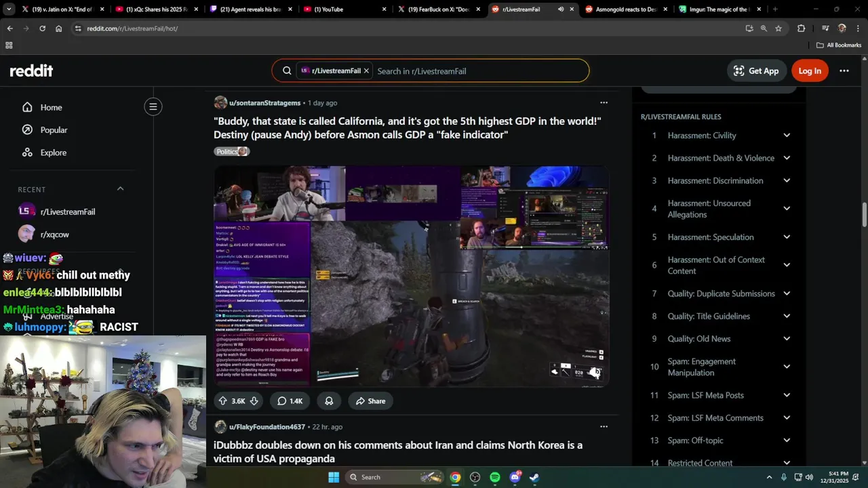Open u/FlakyFoundation4637 profile
The image size is (868, 488).
point(267,427)
